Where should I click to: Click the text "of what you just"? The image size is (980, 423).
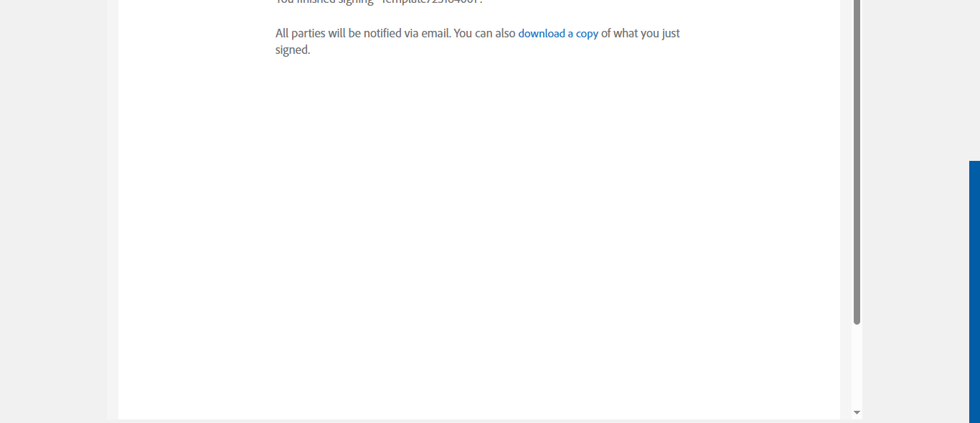coord(640,34)
